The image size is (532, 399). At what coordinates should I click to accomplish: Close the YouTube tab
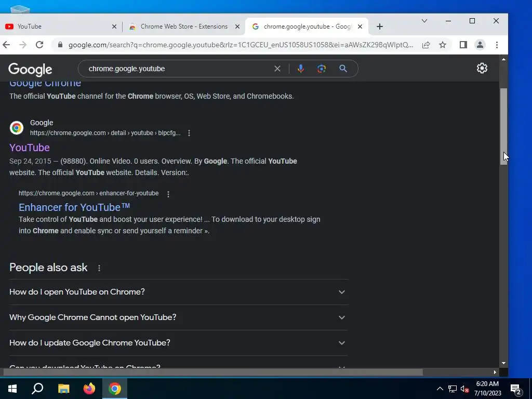point(114,26)
